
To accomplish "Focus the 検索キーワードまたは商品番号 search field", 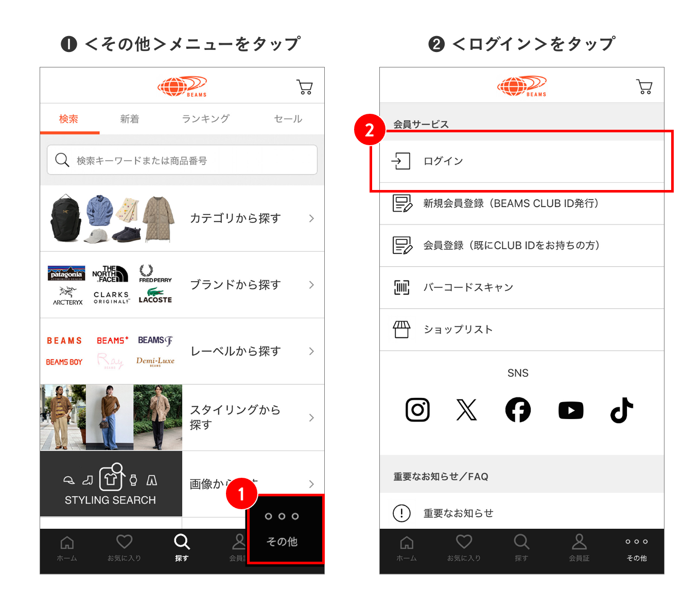I will click(x=182, y=160).
